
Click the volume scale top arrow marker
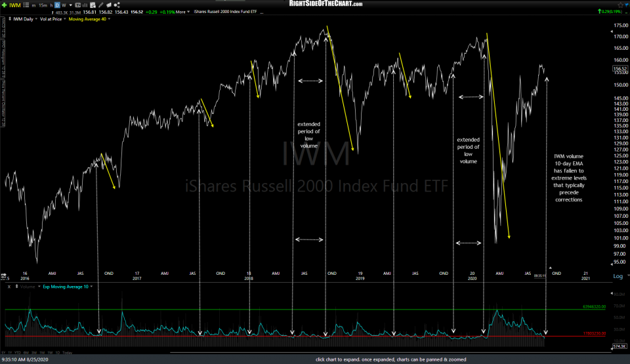612,294
